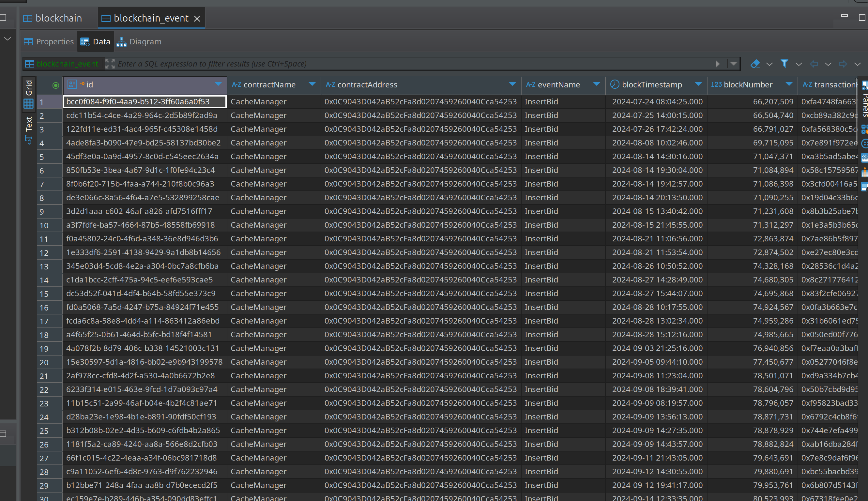Screen dimensions: 868x501
Task: Expand the collapsed left sidebar chevron
Action: tap(8, 39)
